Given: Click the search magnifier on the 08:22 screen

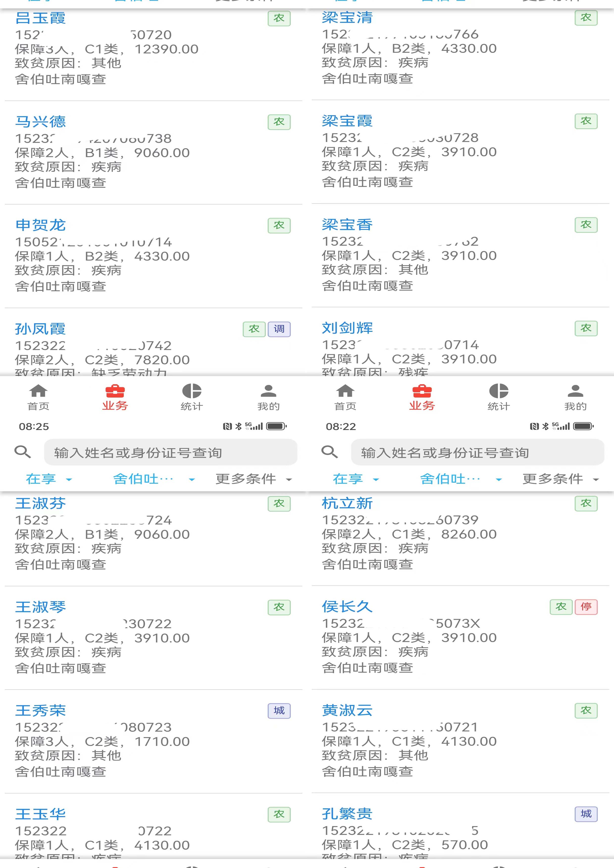Looking at the screenshot, I should tap(330, 452).
